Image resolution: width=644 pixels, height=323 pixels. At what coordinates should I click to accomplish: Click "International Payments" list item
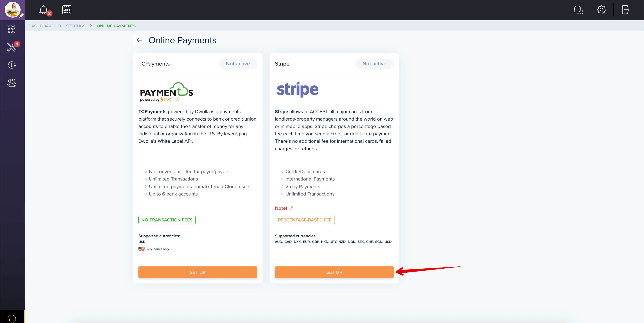310,179
